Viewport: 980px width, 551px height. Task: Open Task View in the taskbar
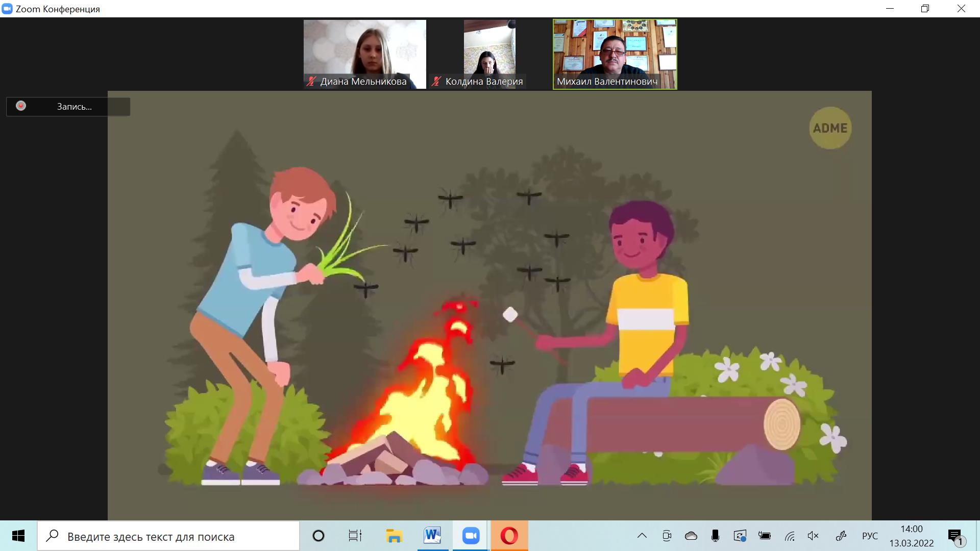(x=355, y=536)
